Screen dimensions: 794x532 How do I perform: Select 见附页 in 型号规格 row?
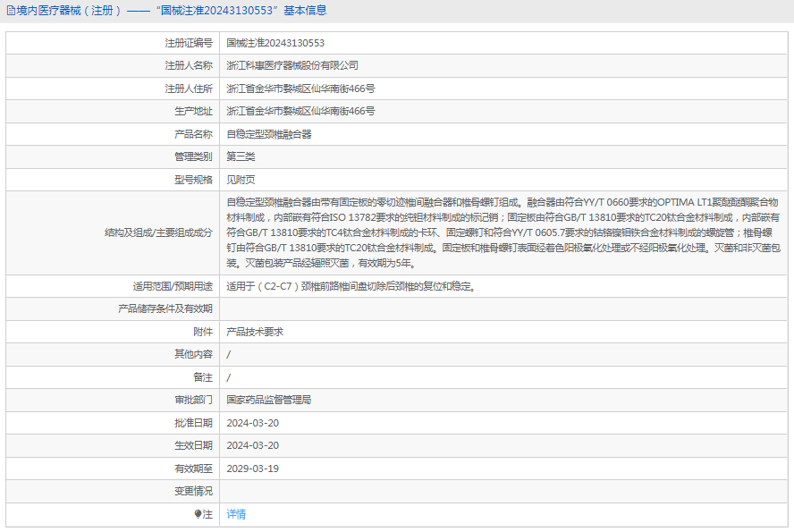point(241,180)
